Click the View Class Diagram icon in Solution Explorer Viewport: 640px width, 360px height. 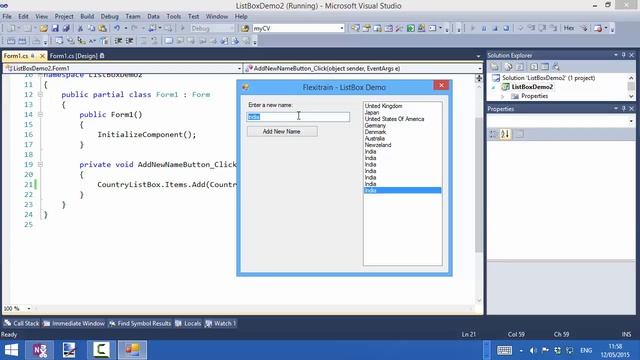pyautogui.click(x=556, y=67)
